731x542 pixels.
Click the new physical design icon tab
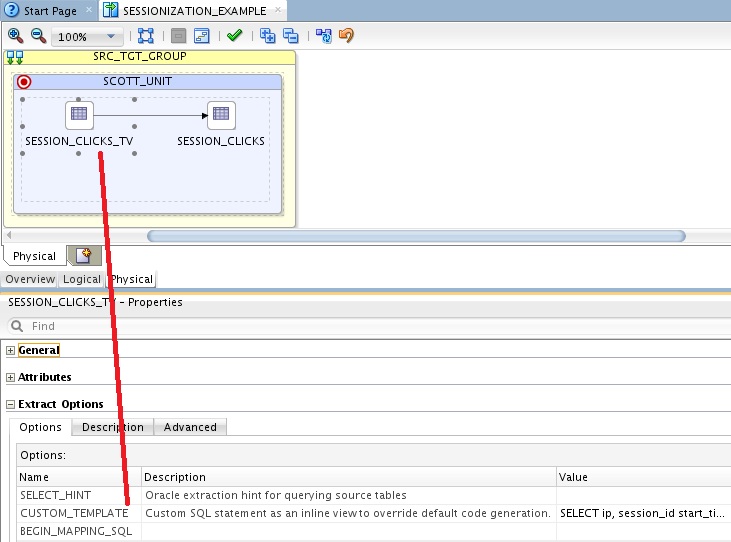(x=84, y=255)
